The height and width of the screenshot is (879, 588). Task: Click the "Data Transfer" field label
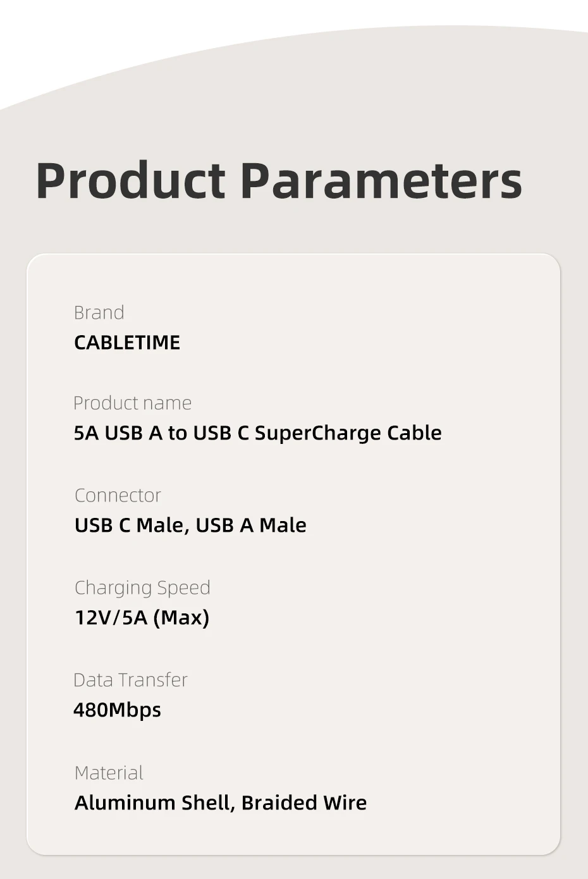(x=130, y=680)
